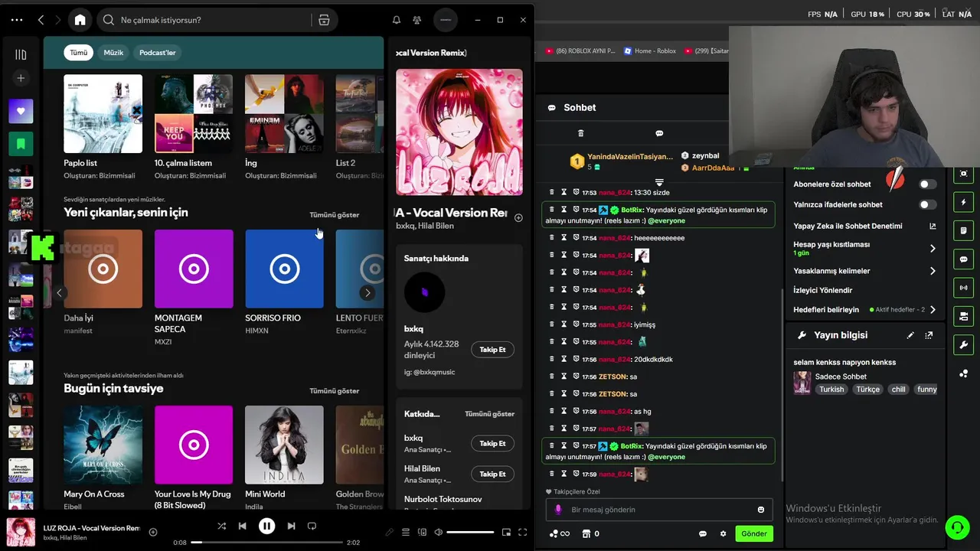Open Spotify's three-dot main menu
Image resolution: width=980 pixels, height=551 pixels.
click(x=17, y=20)
